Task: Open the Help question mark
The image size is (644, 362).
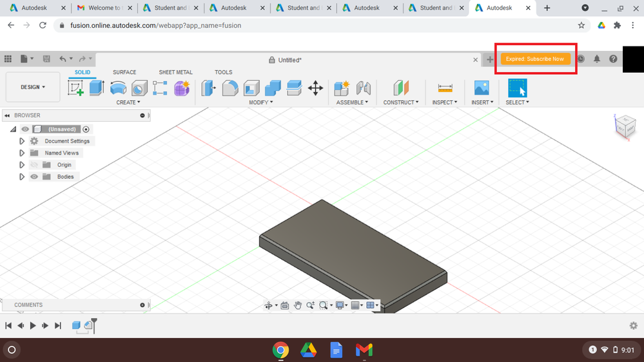Action: click(613, 59)
